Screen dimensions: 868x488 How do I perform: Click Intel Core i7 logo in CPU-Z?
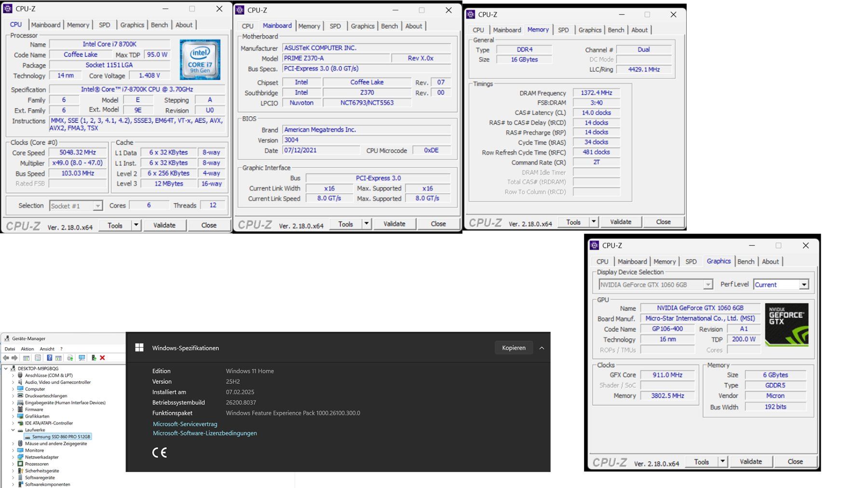tap(200, 59)
